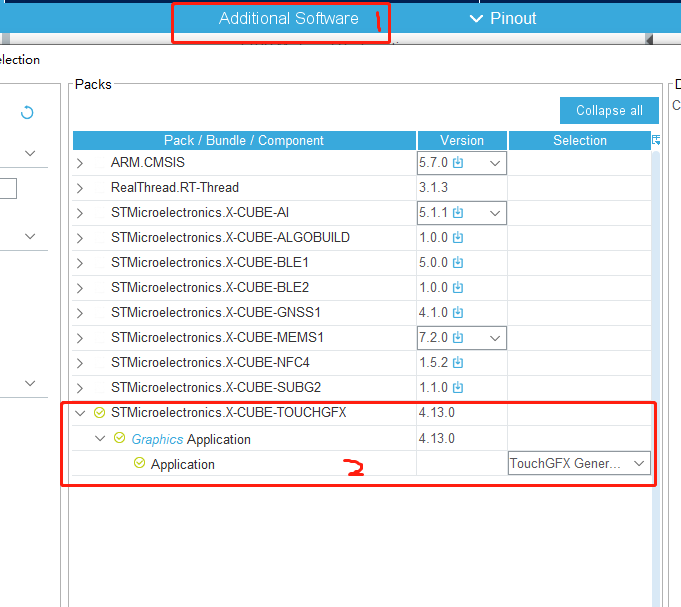Click the Version column header

pyautogui.click(x=462, y=140)
